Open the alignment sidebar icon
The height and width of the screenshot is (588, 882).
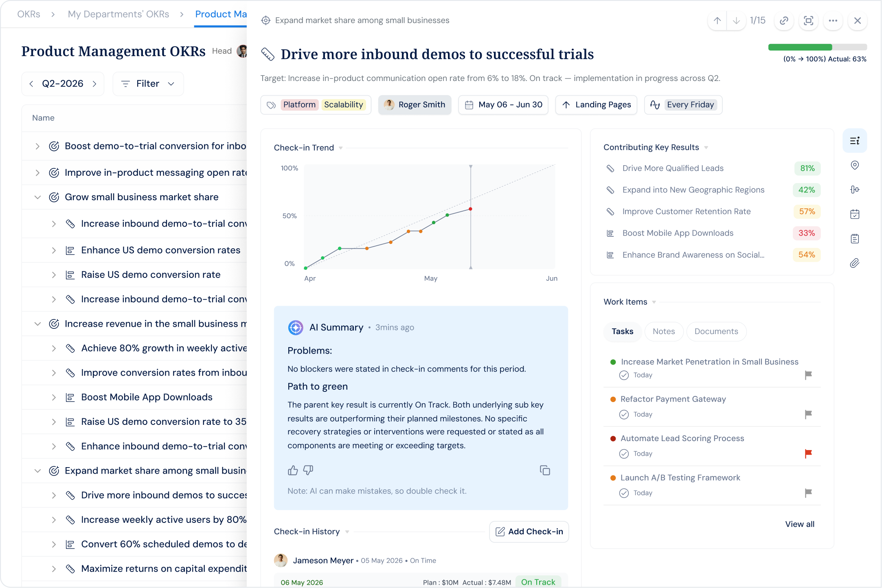[x=855, y=190]
